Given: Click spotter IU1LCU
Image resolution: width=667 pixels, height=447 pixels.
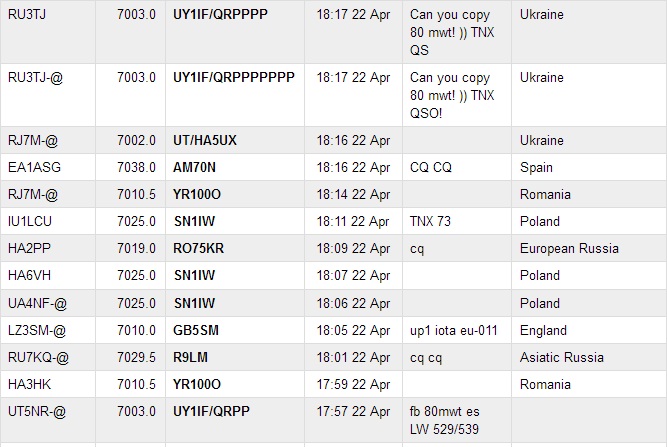Looking at the screenshot, I should pos(30,222).
